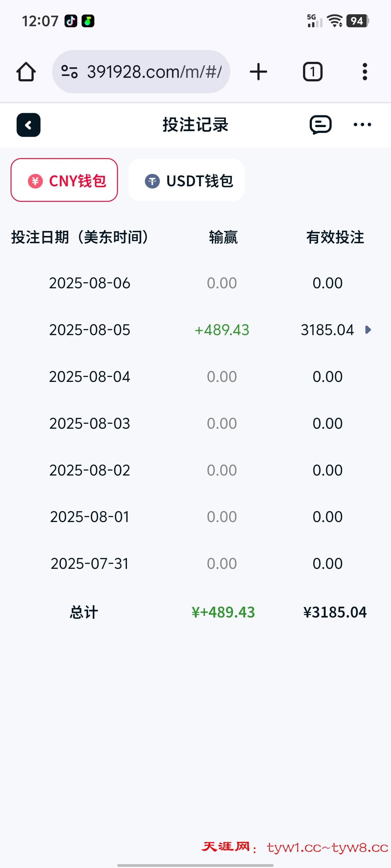Open a new tab with plus icon

pos(258,72)
